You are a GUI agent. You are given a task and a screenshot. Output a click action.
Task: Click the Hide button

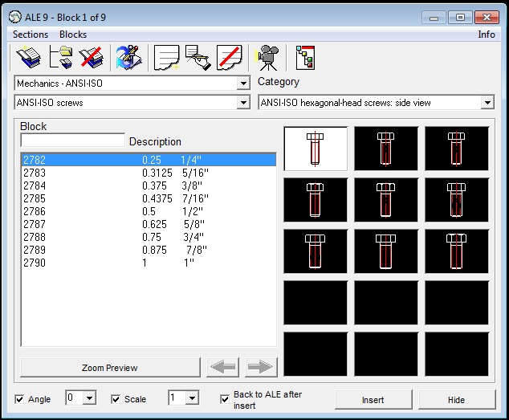click(457, 400)
